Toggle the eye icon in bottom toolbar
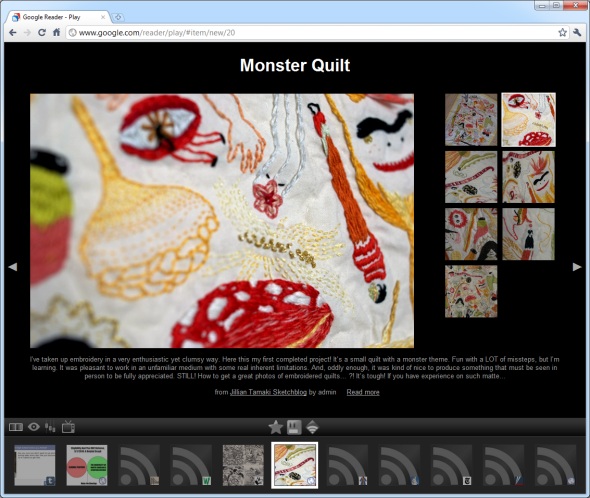 coord(34,427)
